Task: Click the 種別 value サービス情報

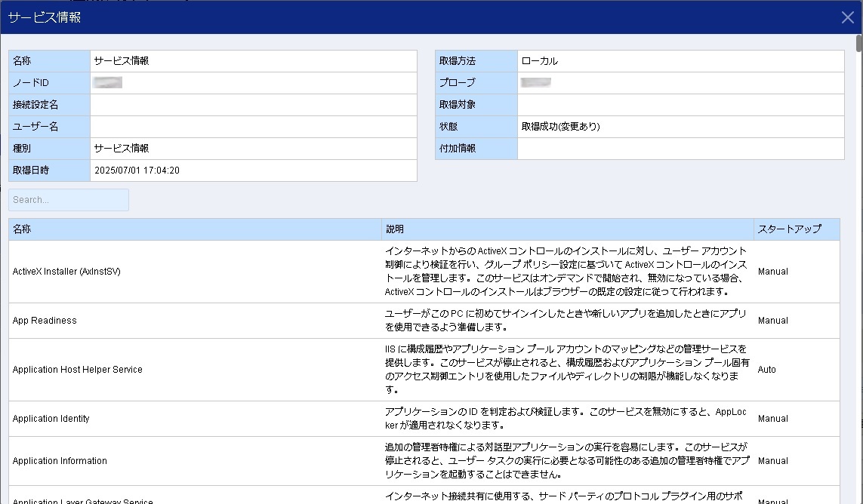Action: [122, 149]
